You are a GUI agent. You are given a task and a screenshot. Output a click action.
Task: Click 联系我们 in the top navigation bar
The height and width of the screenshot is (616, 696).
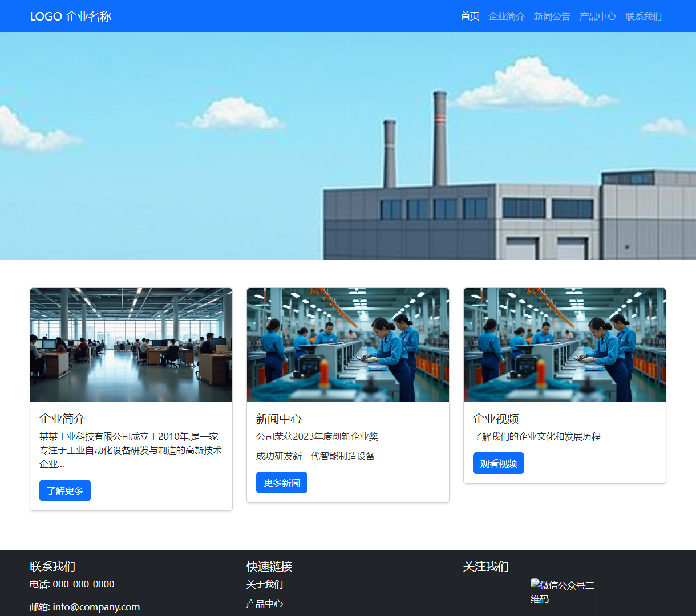643,16
